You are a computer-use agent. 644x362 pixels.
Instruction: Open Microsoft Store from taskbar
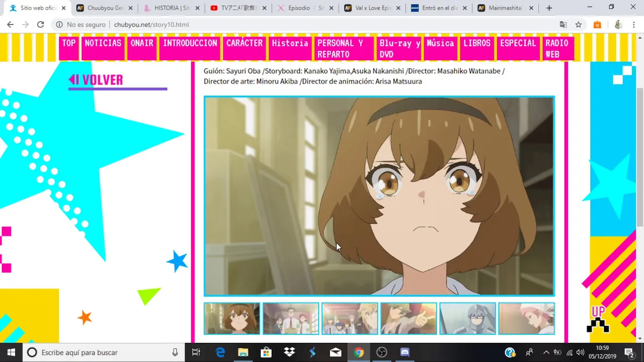(266, 352)
